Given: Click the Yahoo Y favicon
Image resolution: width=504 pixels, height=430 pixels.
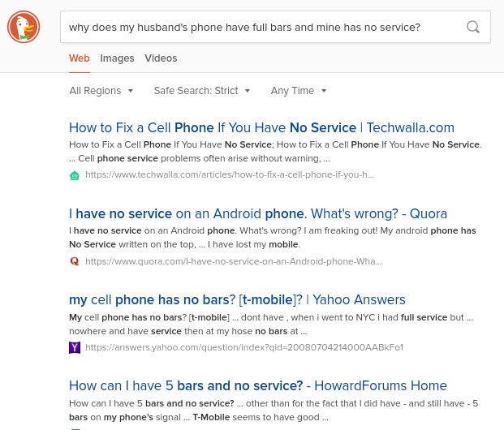Looking at the screenshot, I should tap(75, 348).
